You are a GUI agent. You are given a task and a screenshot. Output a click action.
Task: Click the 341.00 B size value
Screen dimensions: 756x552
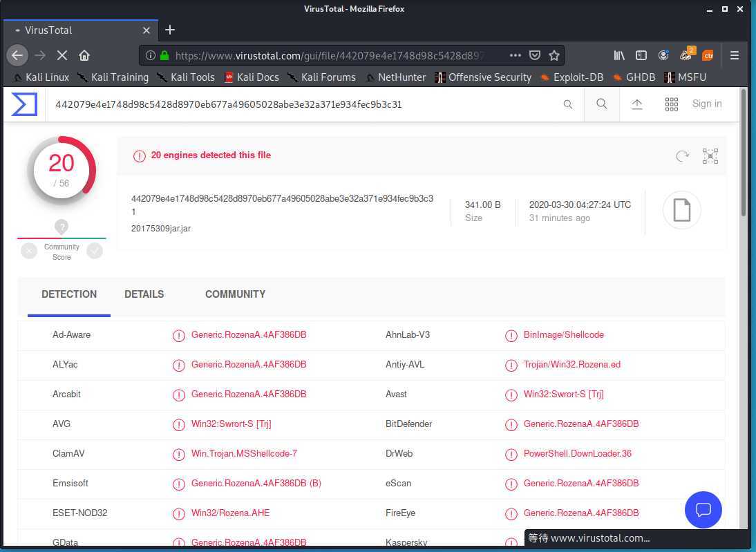[482, 205]
